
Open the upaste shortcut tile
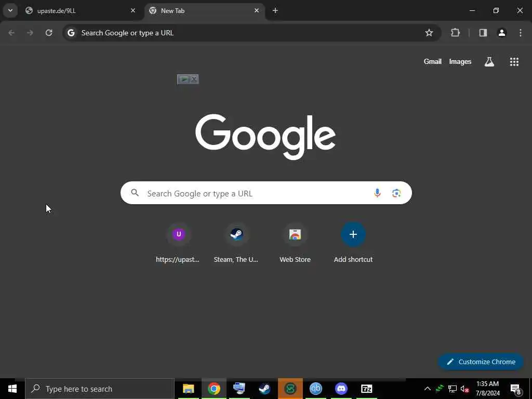[x=178, y=243]
